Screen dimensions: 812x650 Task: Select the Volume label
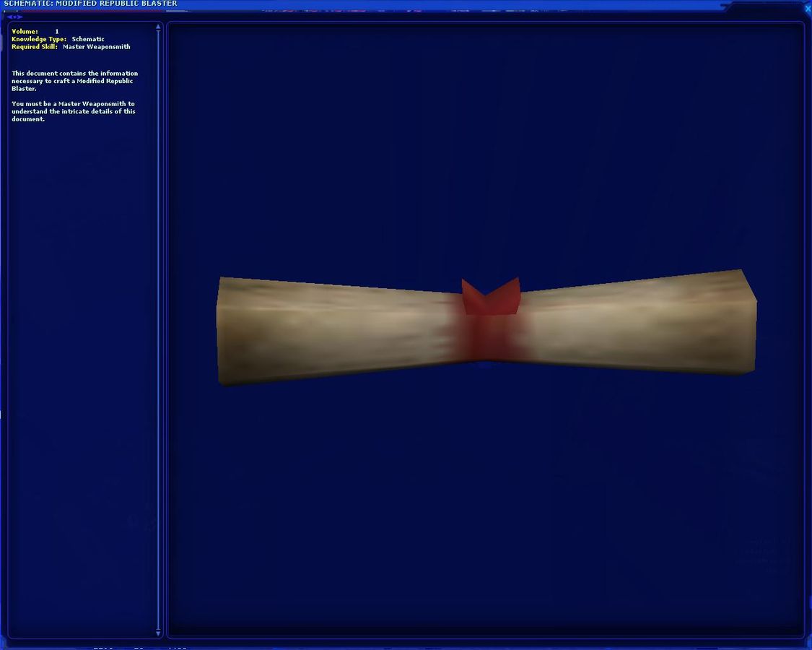pyautogui.click(x=25, y=32)
